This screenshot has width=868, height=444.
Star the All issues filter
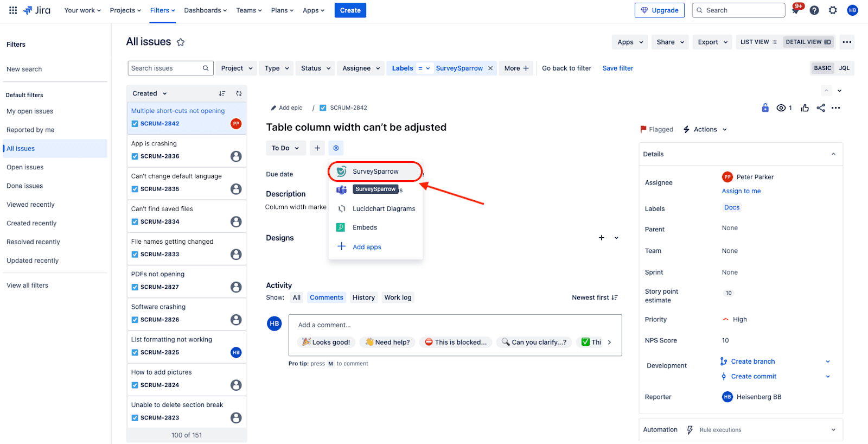pos(181,42)
